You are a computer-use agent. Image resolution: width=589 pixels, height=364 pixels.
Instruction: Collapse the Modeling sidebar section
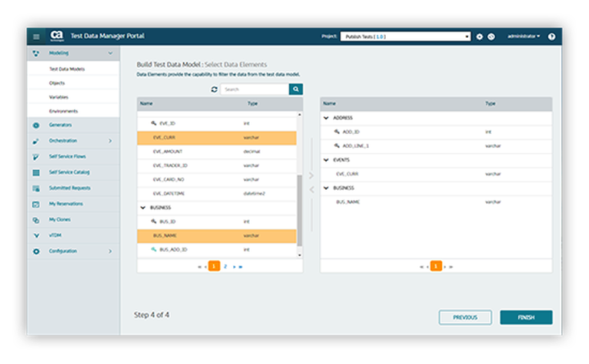111,53
